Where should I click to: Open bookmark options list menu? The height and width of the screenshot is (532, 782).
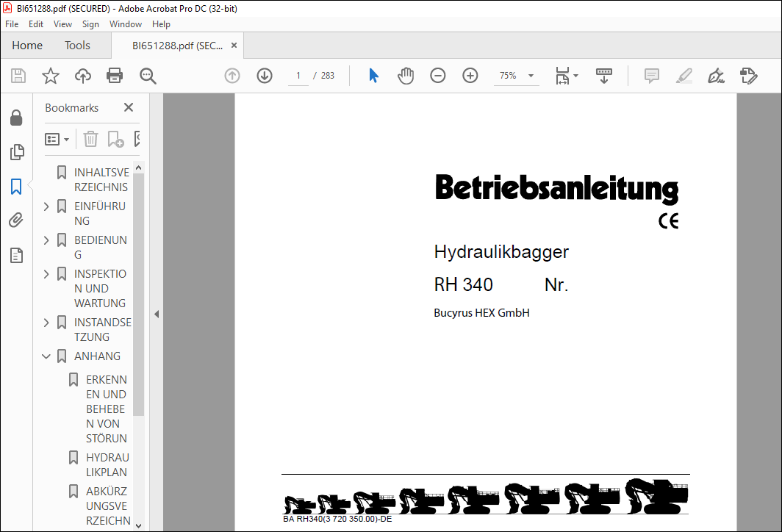point(57,139)
